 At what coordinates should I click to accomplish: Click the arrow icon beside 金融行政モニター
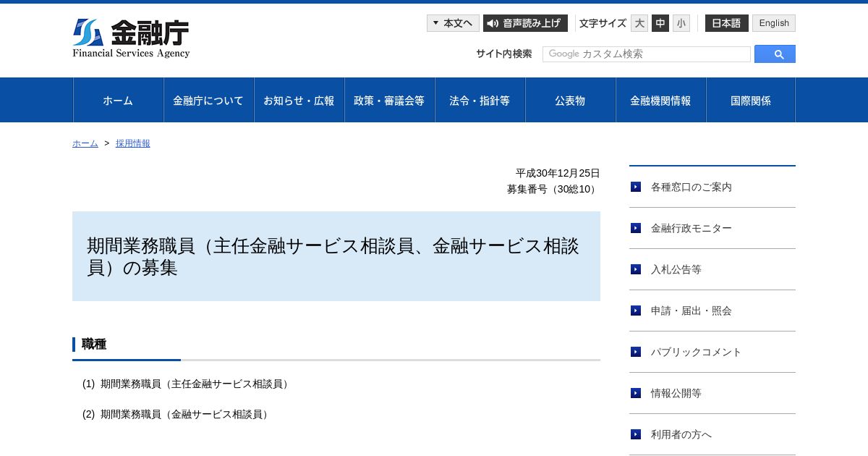[x=636, y=228]
